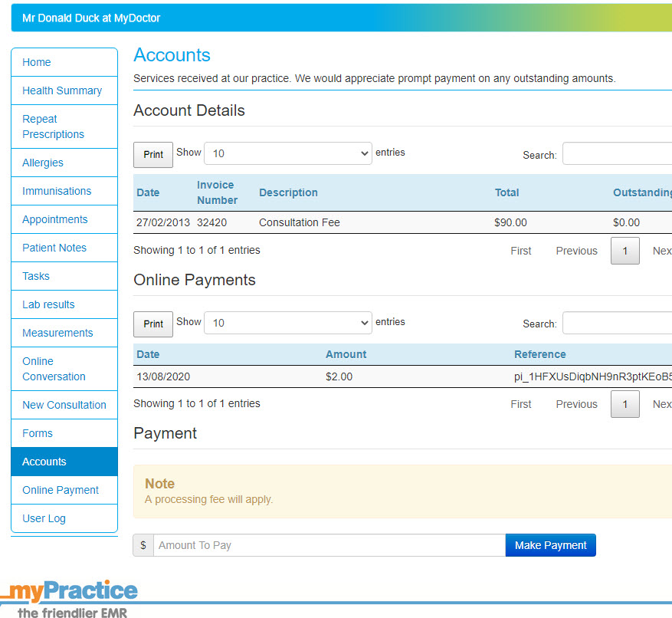The width and height of the screenshot is (672, 618).
Task: Select Tasks menu item
Action: point(64,276)
